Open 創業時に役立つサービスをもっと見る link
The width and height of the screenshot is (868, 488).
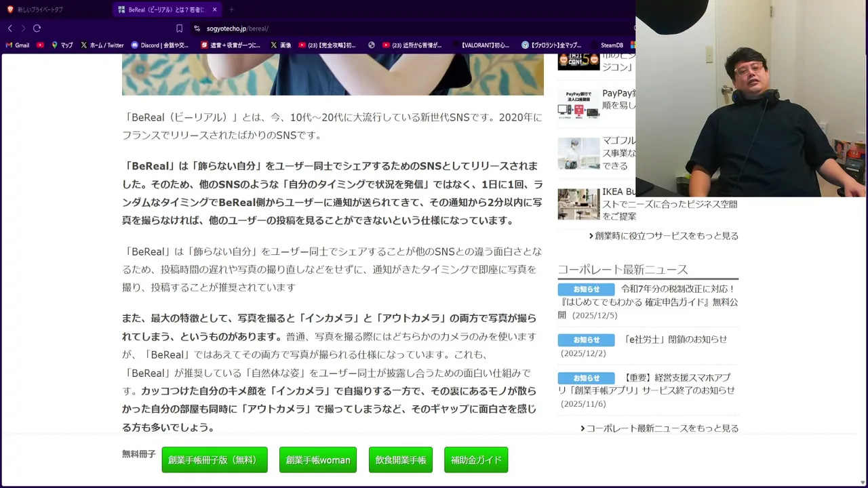pos(664,236)
